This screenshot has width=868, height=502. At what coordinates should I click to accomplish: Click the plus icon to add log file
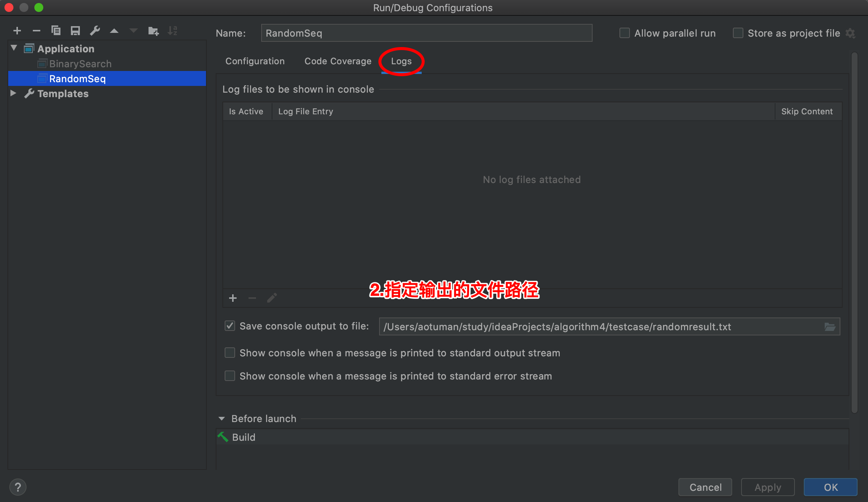tap(233, 298)
